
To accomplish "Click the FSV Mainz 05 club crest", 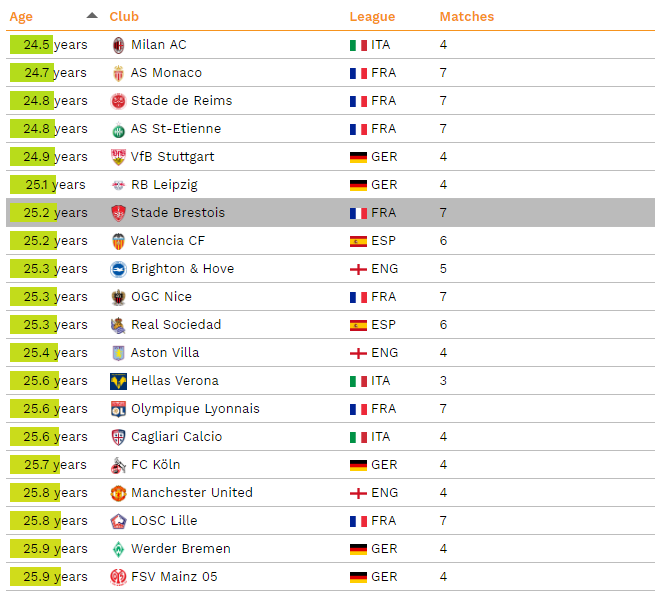I will (118, 577).
